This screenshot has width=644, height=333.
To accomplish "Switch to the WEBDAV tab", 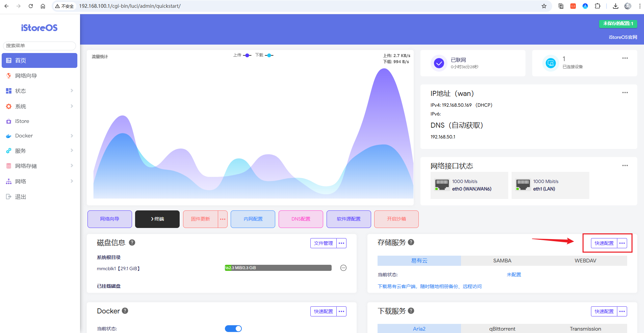I will tap(585, 261).
